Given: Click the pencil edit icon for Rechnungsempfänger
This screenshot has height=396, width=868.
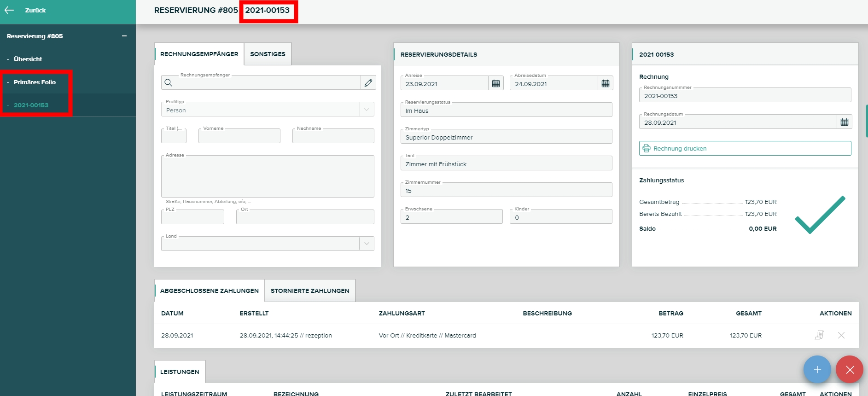Looking at the screenshot, I should tap(368, 83).
